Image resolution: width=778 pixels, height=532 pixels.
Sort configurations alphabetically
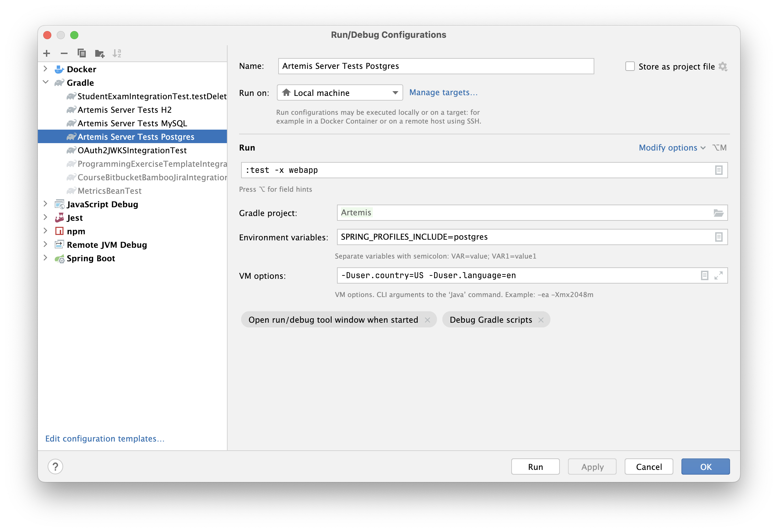point(118,53)
